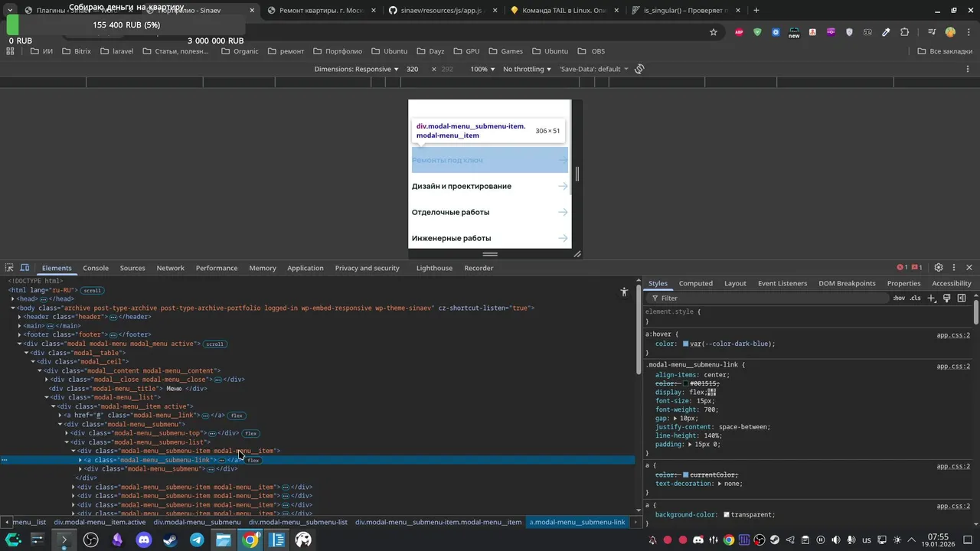
Task: Click 'Отделочные работы' menu link
Action: pyautogui.click(x=450, y=212)
